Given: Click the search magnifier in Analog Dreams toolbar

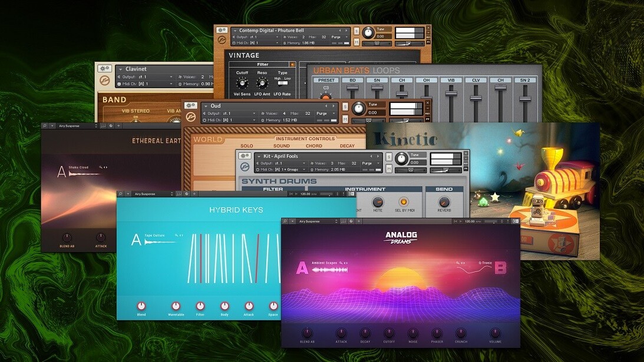Looking at the screenshot, I should click(285, 221).
